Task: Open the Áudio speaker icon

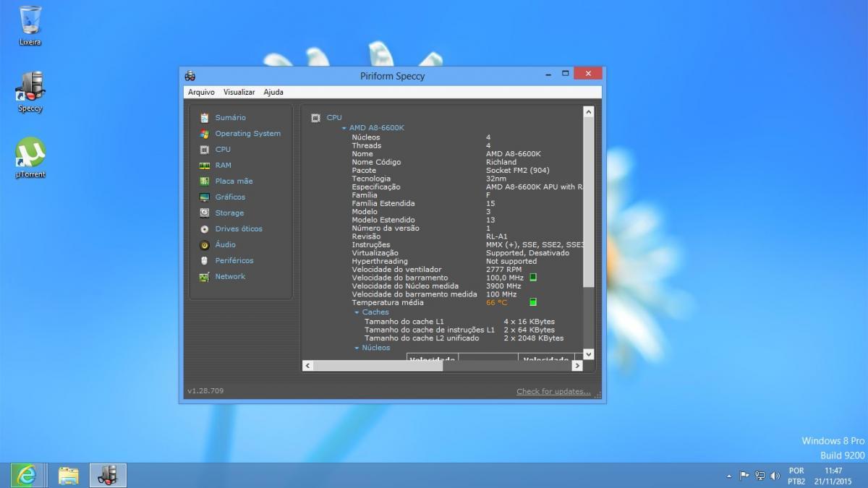Action: click(x=205, y=245)
